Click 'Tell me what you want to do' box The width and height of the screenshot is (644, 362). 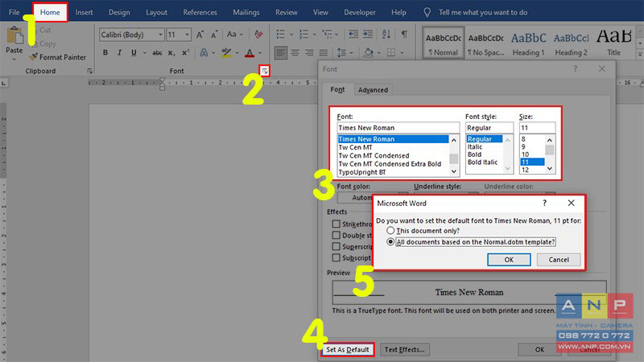tap(483, 12)
